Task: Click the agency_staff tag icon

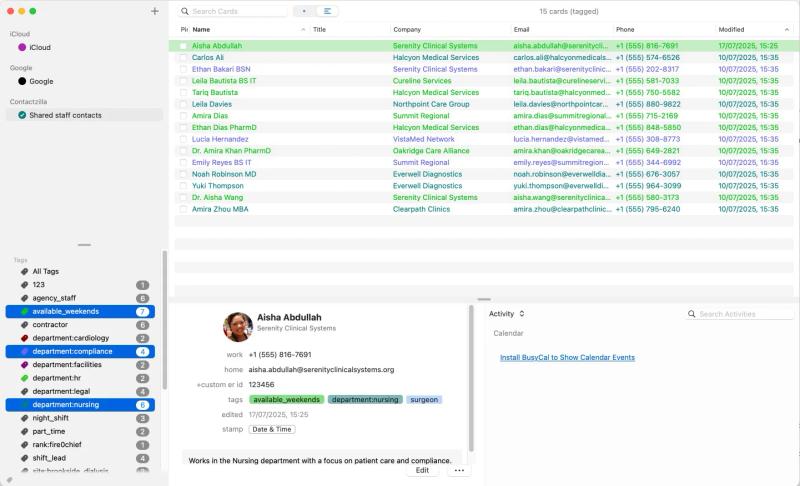Action: tap(24, 298)
